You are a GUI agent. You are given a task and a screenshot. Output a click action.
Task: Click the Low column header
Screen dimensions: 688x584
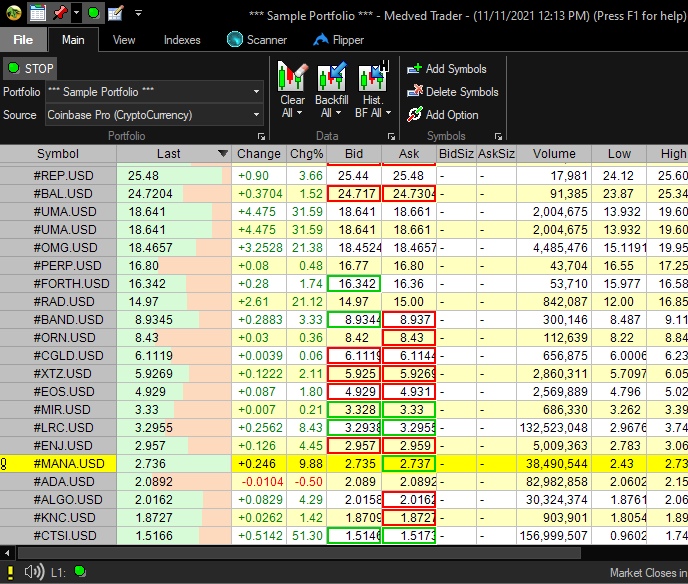pyautogui.click(x=619, y=154)
